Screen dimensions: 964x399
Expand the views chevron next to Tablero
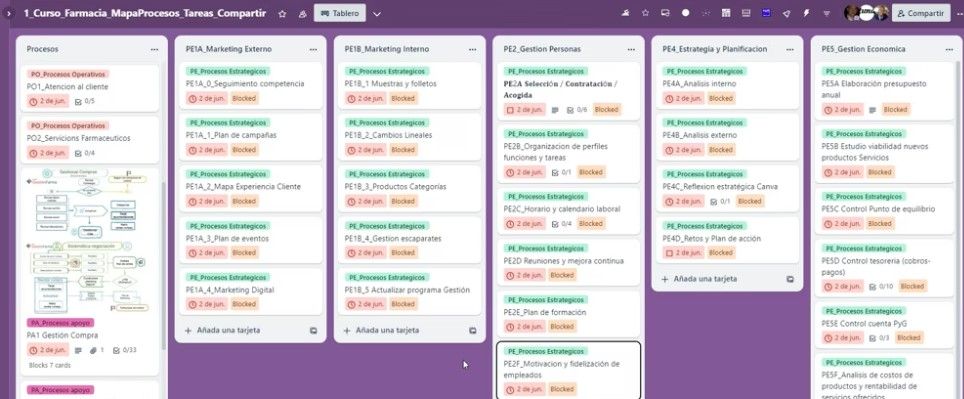tap(377, 14)
